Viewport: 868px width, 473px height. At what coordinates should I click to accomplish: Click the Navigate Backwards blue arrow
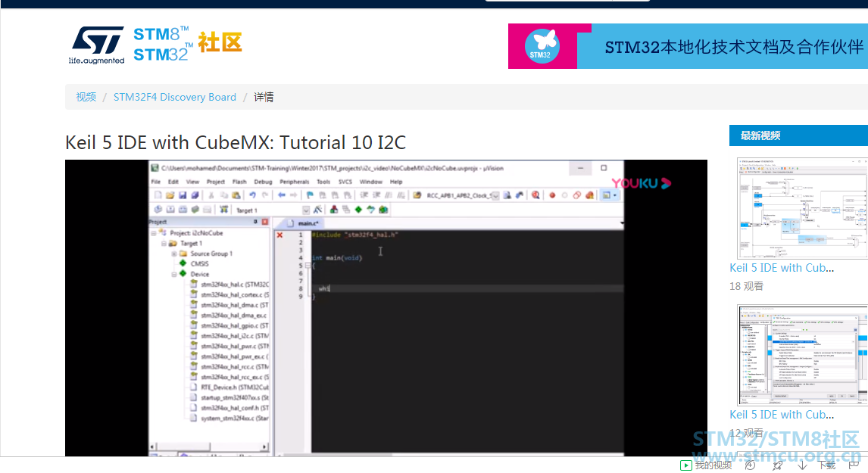[282, 195]
